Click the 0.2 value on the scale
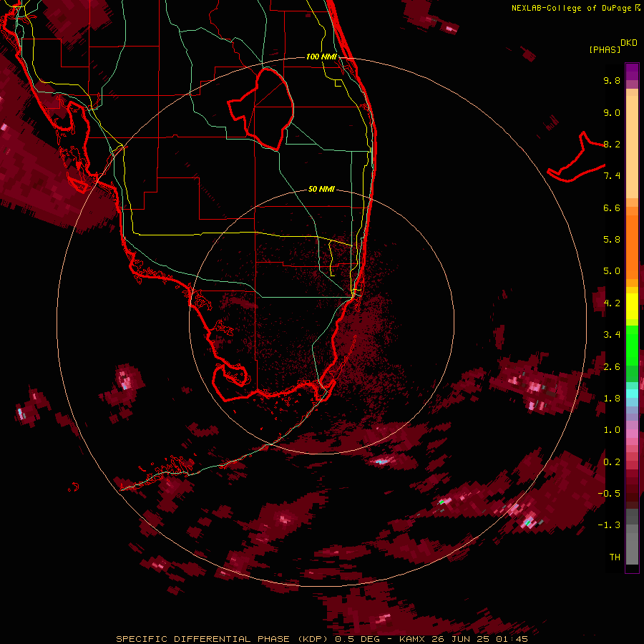The image size is (644, 644). (x=612, y=462)
